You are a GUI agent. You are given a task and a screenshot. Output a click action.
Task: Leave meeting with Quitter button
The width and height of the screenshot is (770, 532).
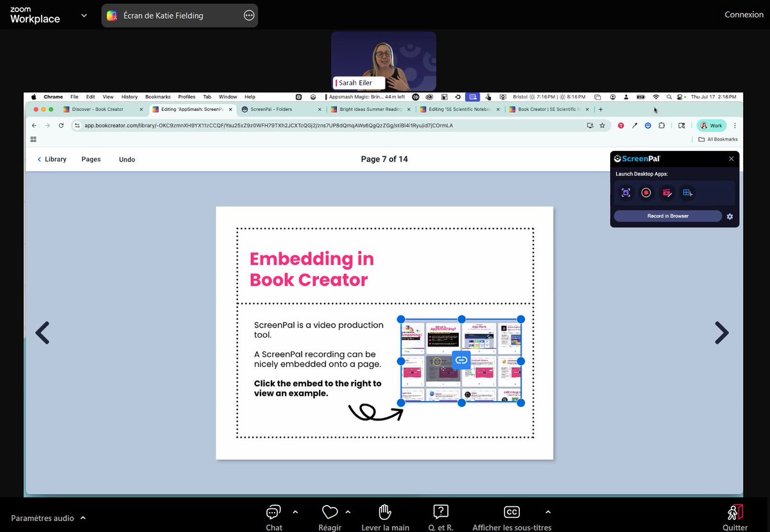point(735,517)
